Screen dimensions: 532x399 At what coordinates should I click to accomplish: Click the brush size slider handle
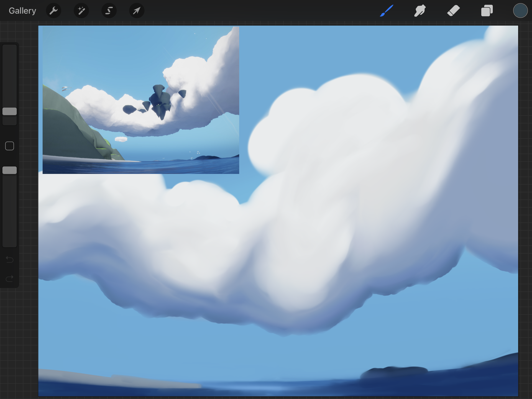(10, 111)
